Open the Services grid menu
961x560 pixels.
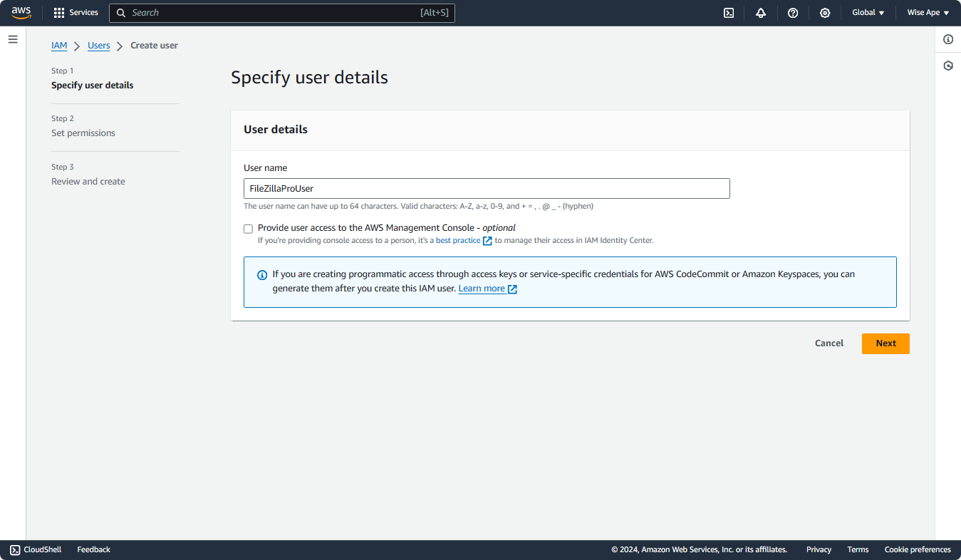(76, 13)
